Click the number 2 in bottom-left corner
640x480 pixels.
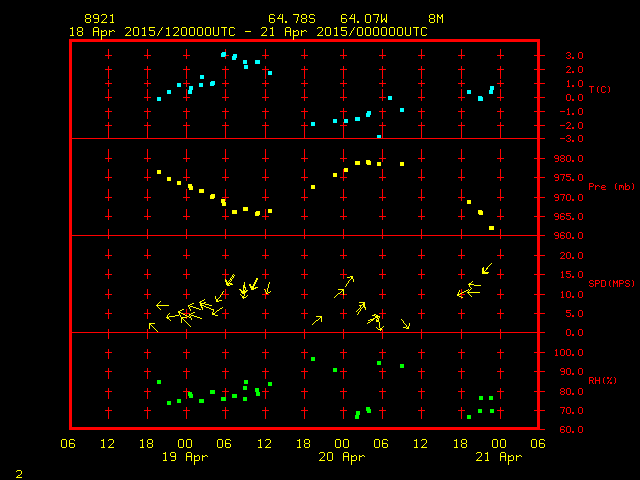pyautogui.click(x=18, y=472)
